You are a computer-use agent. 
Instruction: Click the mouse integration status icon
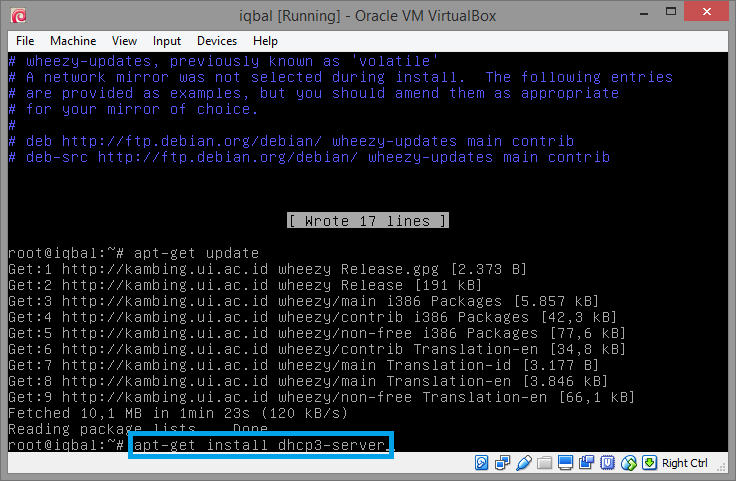pyautogui.click(x=629, y=463)
